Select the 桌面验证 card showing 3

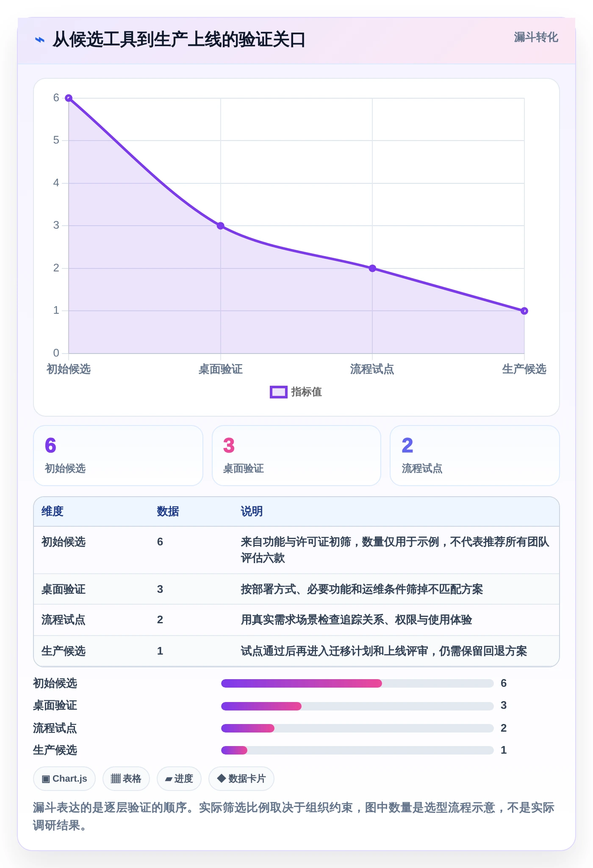coord(296,456)
